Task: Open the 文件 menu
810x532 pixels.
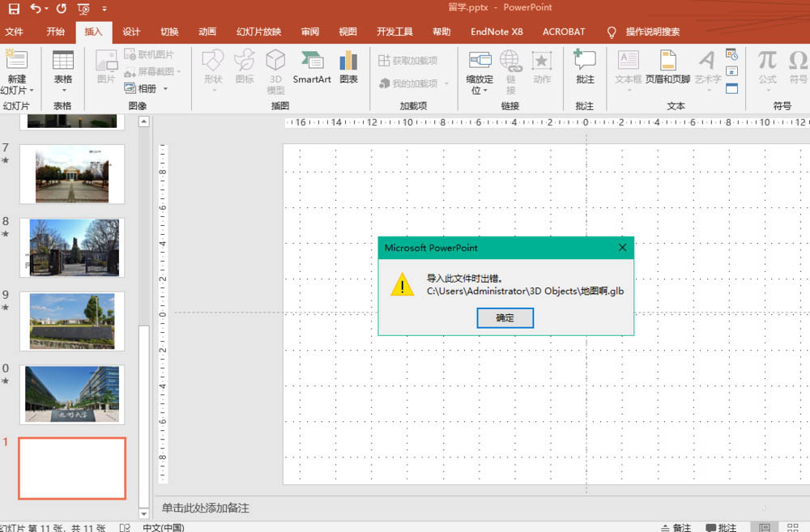Action: (15, 32)
